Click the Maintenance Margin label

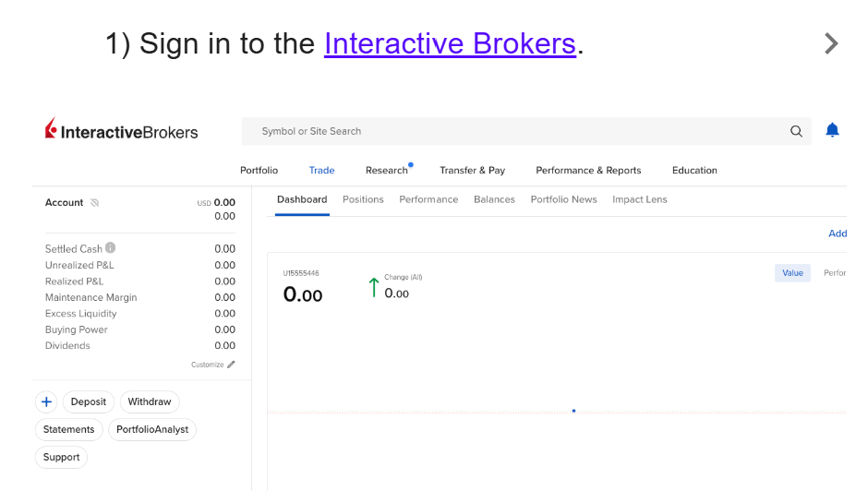click(90, 297)
